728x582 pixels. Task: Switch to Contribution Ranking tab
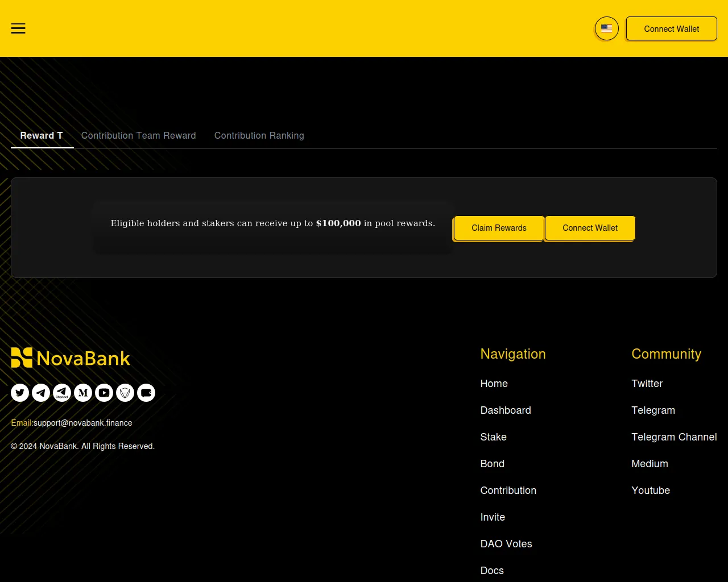[x=259, y=136]
